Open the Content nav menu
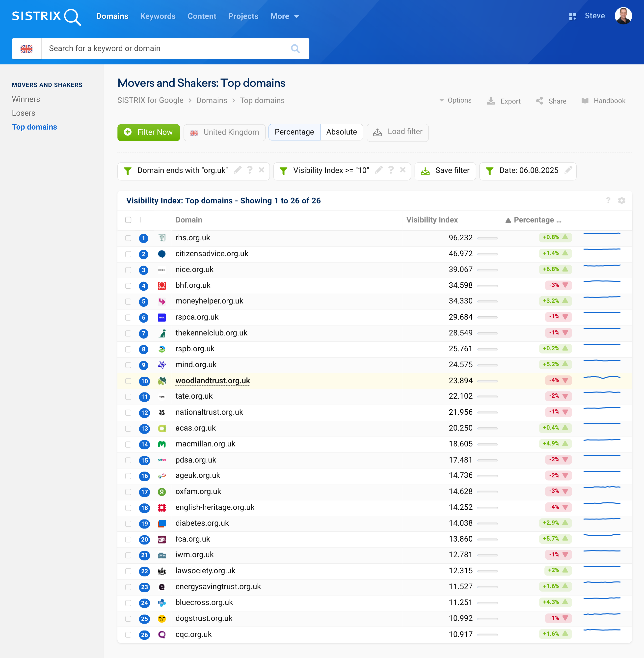 (202, 16)
